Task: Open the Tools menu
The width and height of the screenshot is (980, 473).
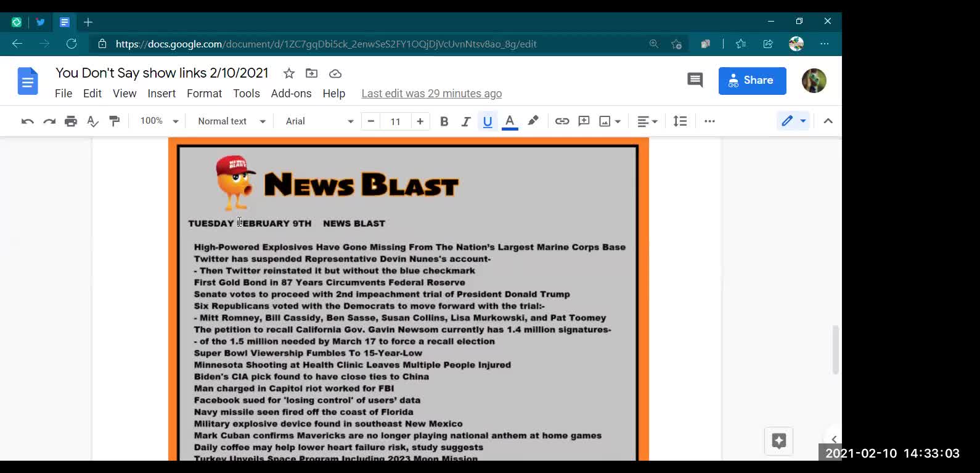Action: click(x=247, y=94)
